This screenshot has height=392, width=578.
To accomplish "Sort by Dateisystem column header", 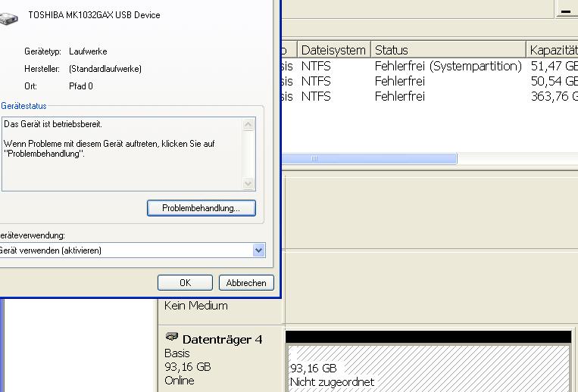I will pyautogui.click(x=333, y=50).
